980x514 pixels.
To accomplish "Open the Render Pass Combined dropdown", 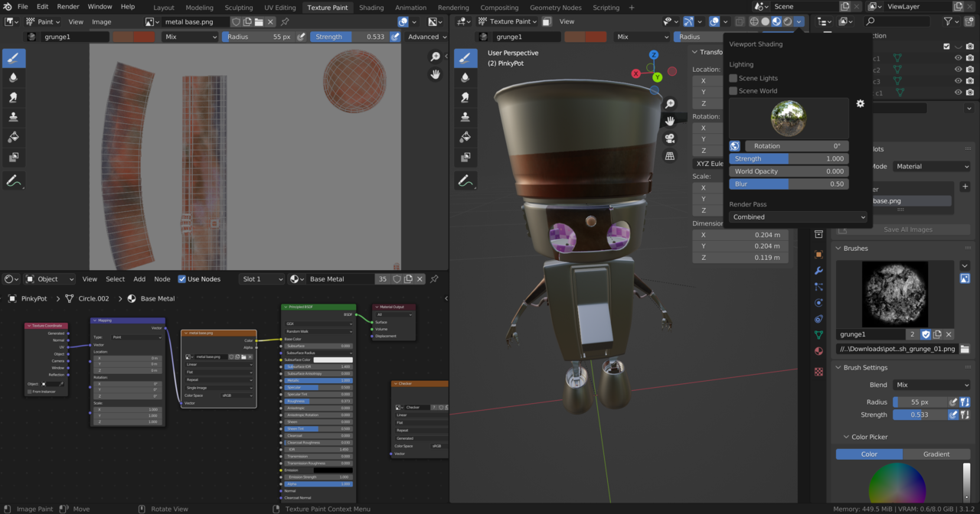I will (799, 217).
